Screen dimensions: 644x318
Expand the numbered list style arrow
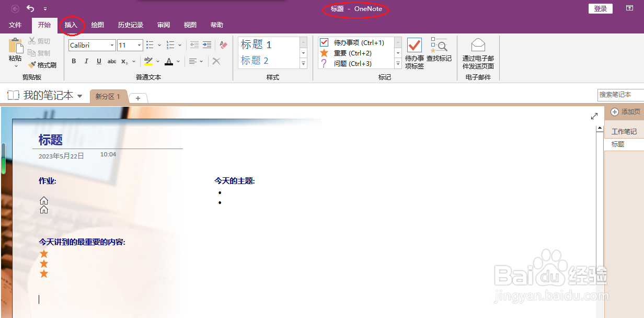(180, 46)
